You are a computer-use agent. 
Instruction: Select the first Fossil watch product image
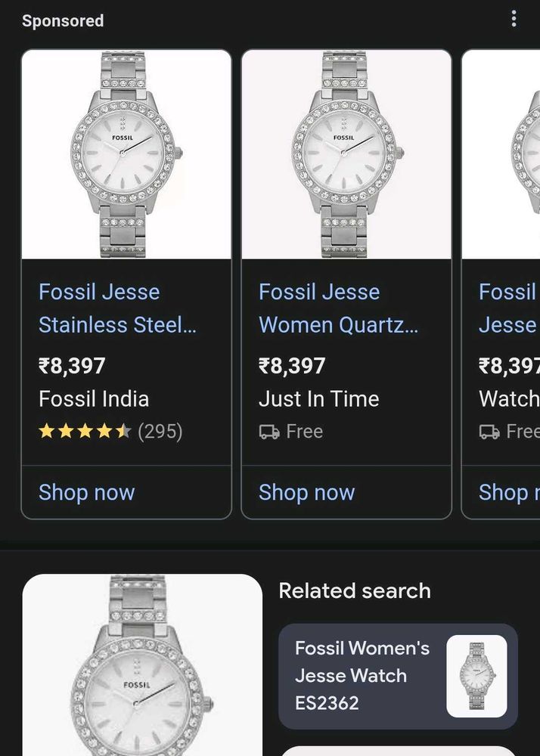[126, 155]
